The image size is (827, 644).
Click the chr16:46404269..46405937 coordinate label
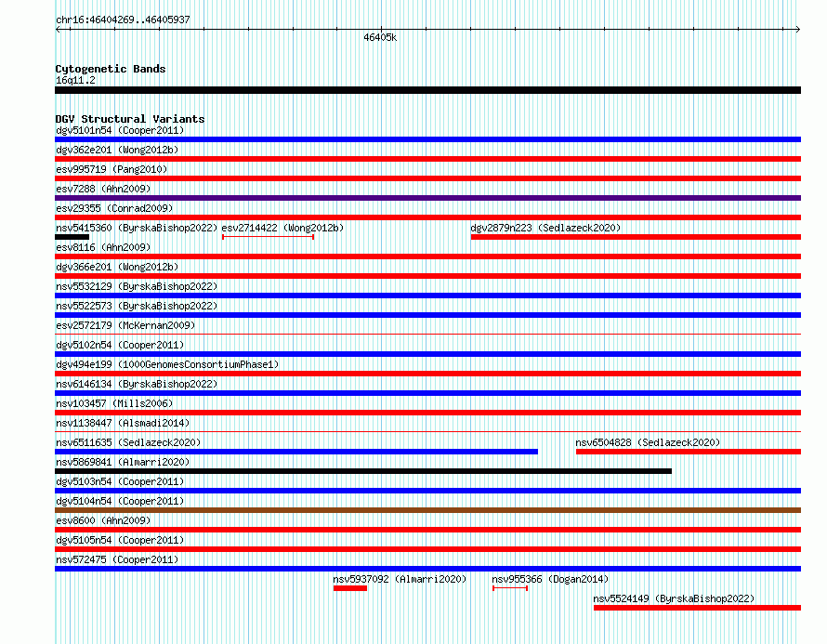coord(123,20)
